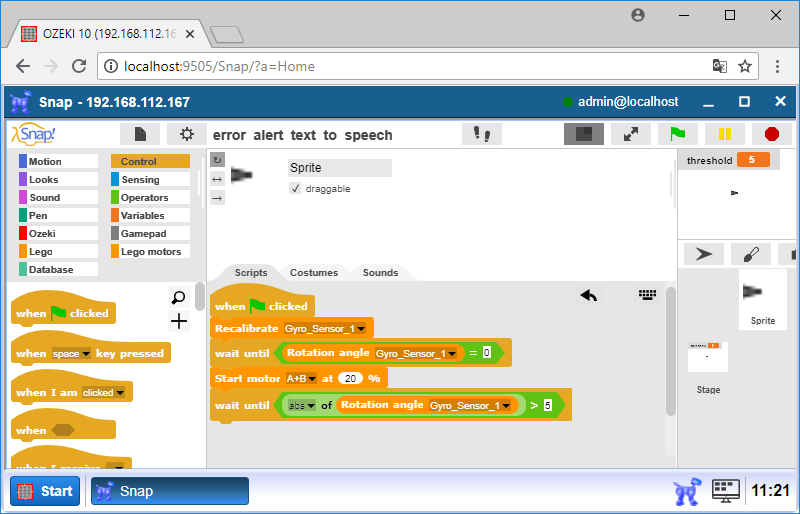Image resolution: width=800 pixels, height=514 pixels.
Task: Select the Variables block category
Action: point(151,215)
